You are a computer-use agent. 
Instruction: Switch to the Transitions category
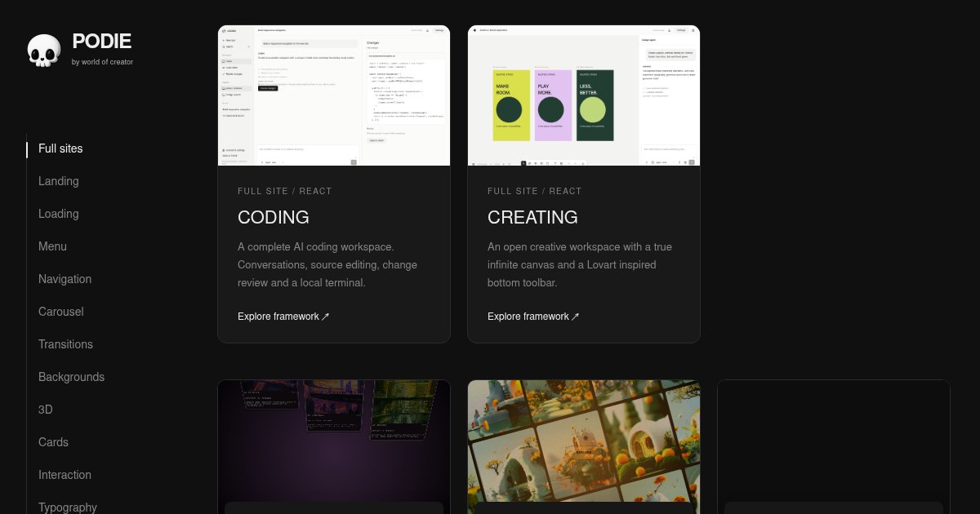(x=65, y=344)
